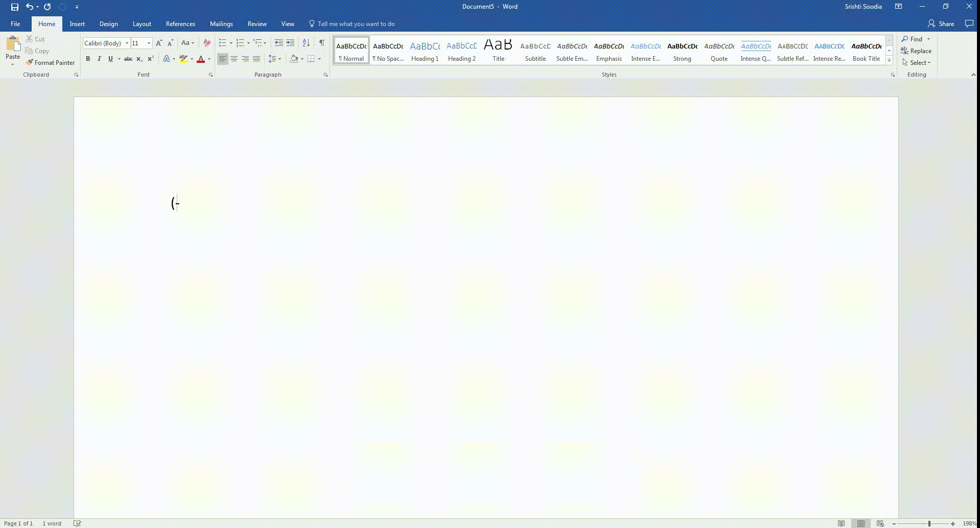Viewport: 980px width, 528px height.
Task: Increase paragraph indent
Action: pyautogui.click(x=290, y=43)
